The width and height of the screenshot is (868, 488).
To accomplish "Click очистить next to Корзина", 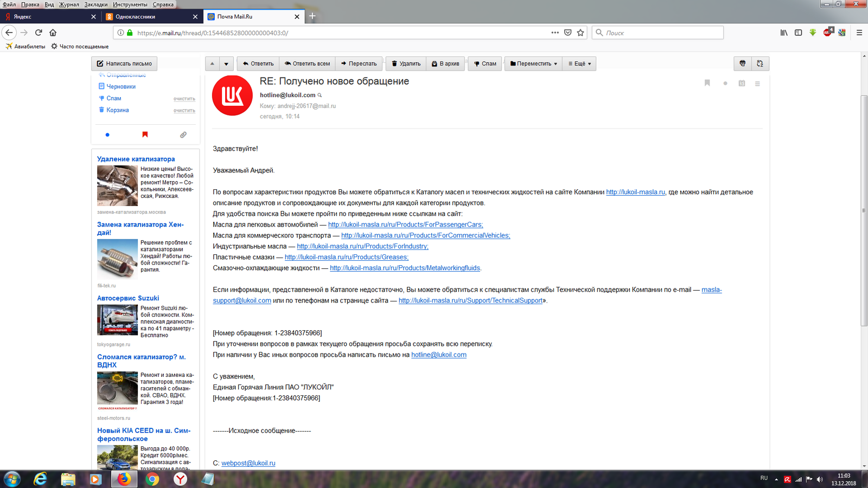I will pos(184,111).
